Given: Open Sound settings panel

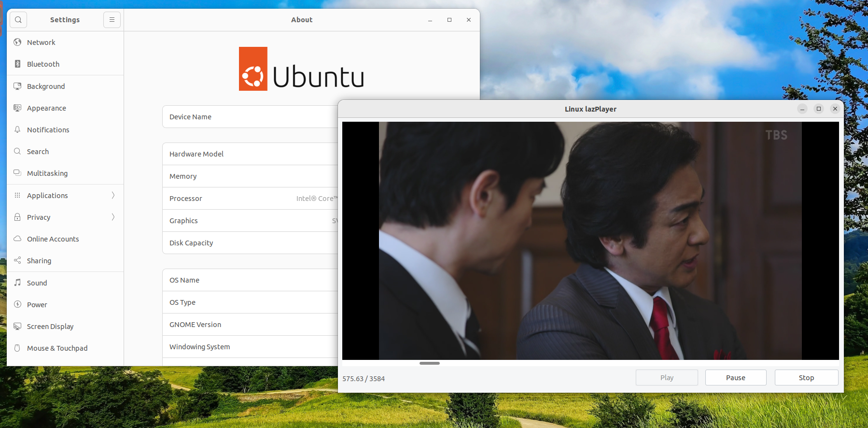Looking at the screenshot, I should point(65,283).
